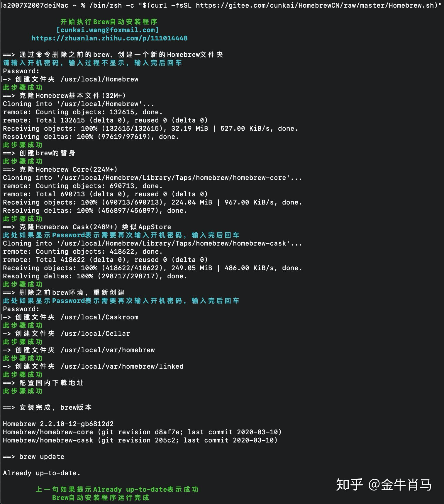Image resolution: width=444 pixels, height=504 pixels.
Task: Click the '配置国内下载地址' line
Action: [x=43, y=383]
